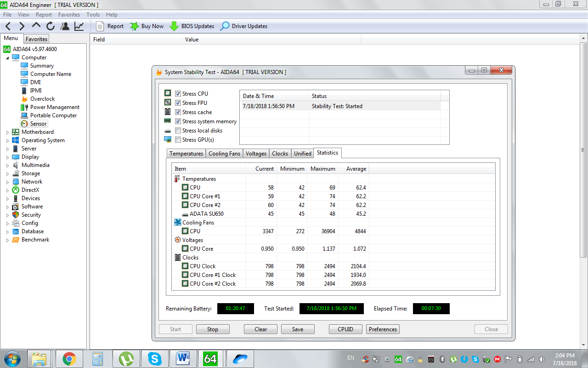Click the Save button

(x=298, y=329)
